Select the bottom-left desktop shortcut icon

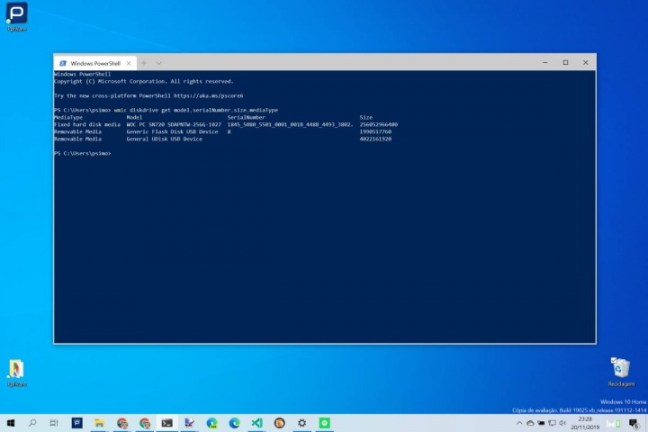(16, 371)
